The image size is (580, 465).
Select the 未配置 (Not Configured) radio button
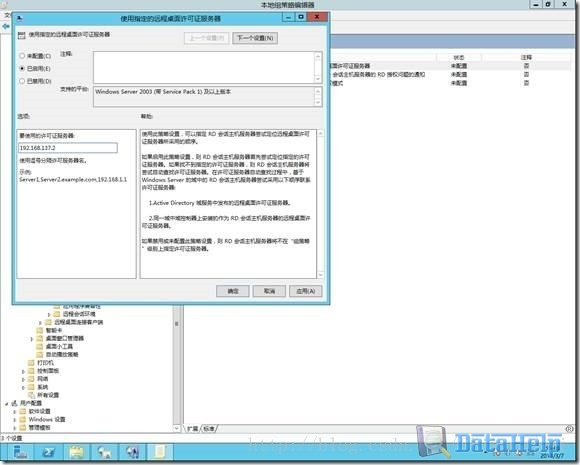(22, 56)
